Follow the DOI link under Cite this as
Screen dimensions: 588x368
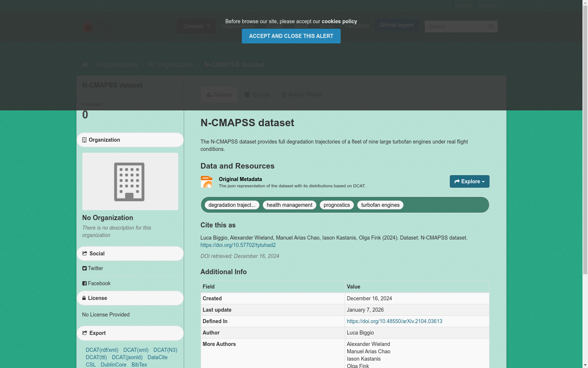[238, 245]
